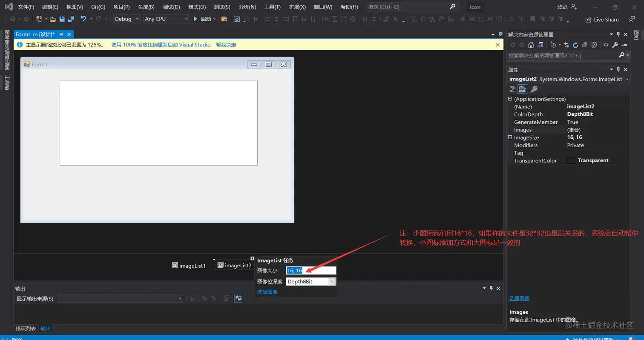This screenshot has height=340, width=644.
Task: Open the vertical 工具箱 toolbox side tab
Action: (7, 83)
